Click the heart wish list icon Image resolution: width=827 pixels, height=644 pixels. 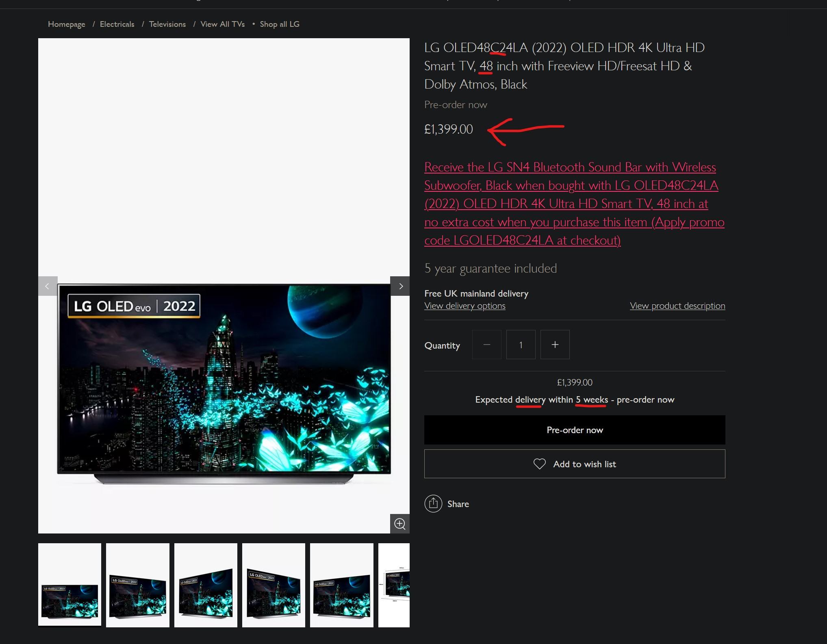pos(540,464)
